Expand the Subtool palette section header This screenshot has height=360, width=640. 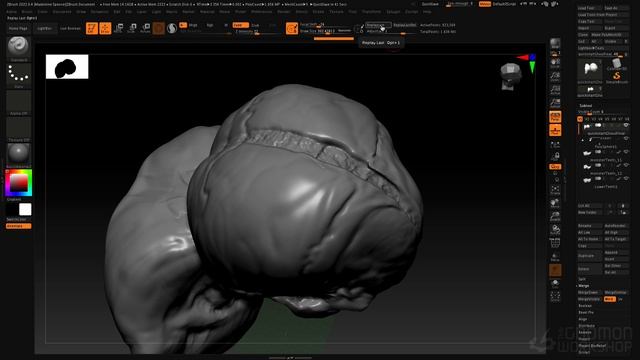pyautogui.click(x=586, y=105)
